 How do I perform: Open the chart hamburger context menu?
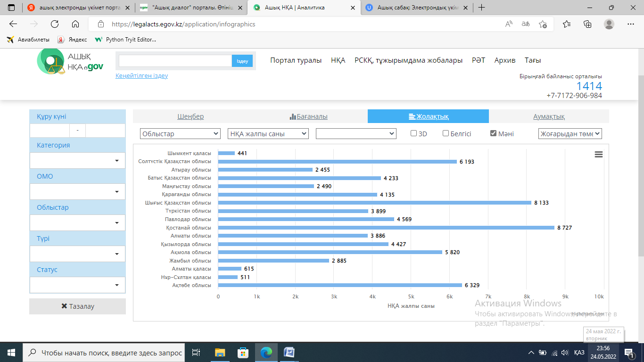click(599, 155)
